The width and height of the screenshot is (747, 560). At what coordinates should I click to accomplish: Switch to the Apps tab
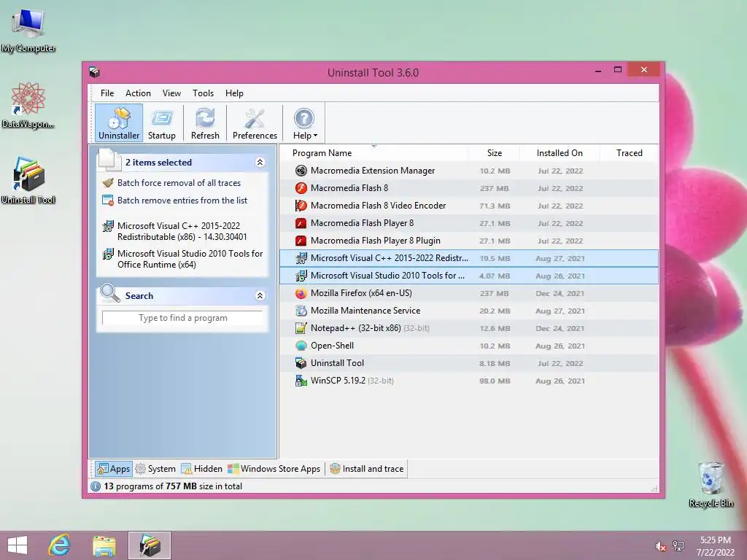click(x=113, y=469)
